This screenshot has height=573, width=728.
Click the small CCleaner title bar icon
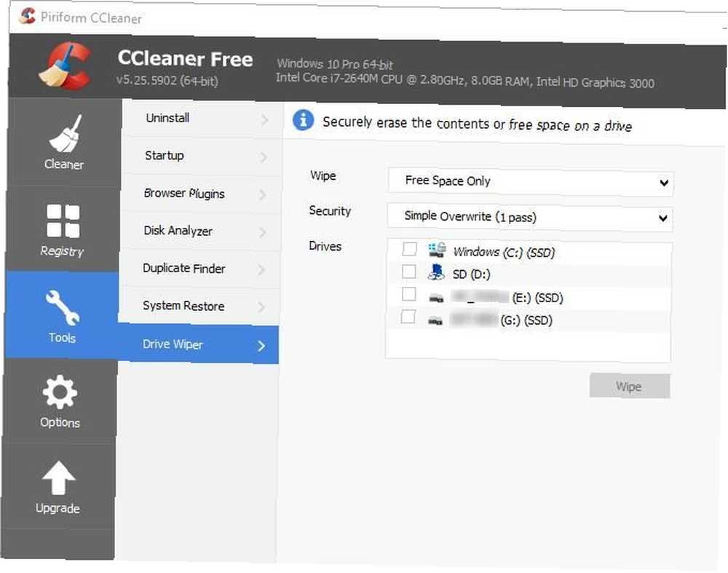click(28, 16)
